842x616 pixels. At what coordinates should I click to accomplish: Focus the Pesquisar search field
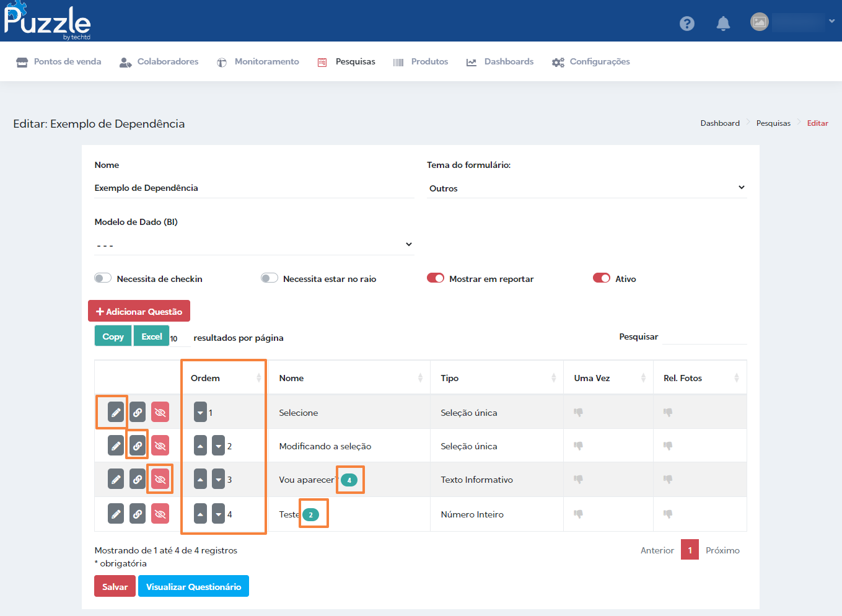pyautogui.click(x=705, y=337)
